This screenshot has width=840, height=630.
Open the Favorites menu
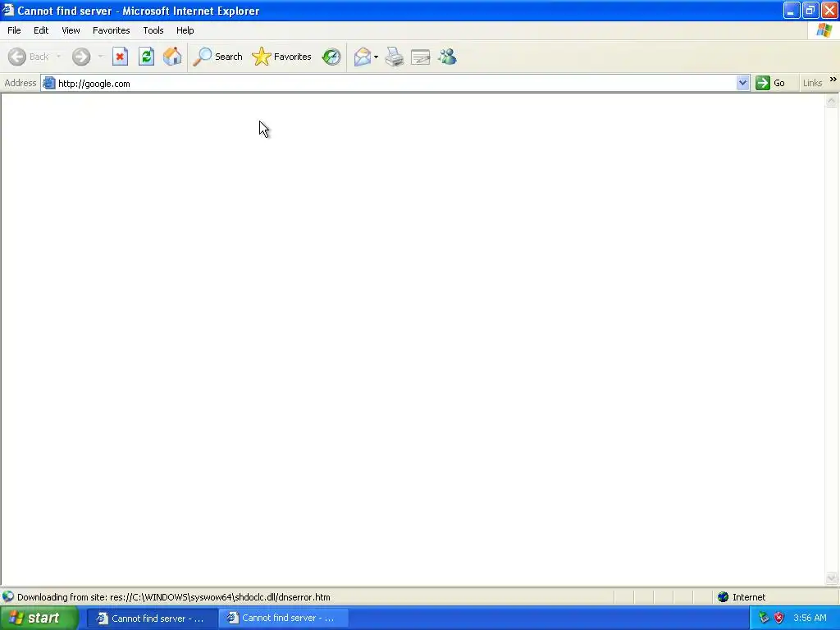[x=111, y=30]
